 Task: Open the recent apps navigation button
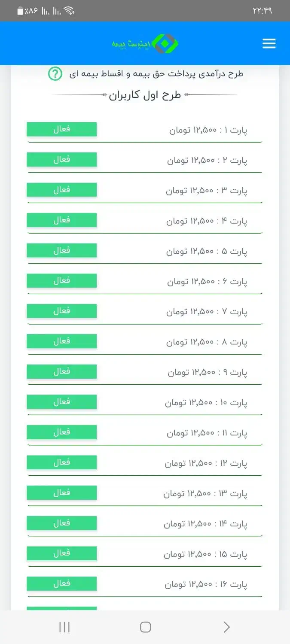64,627
